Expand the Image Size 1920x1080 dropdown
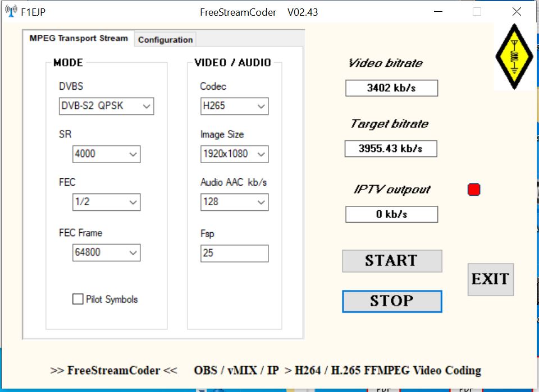Viewport: 539px width, 392px height. pyautogui.click(x=235, y=154)
